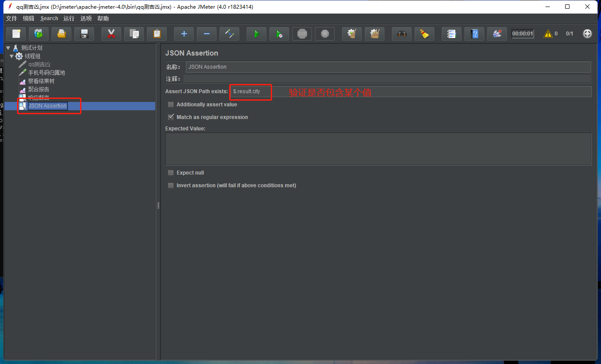Click the 00:00:01 elapsed time display
The height and width of the screenshot is (364, 601).
[x=523, y=34]
